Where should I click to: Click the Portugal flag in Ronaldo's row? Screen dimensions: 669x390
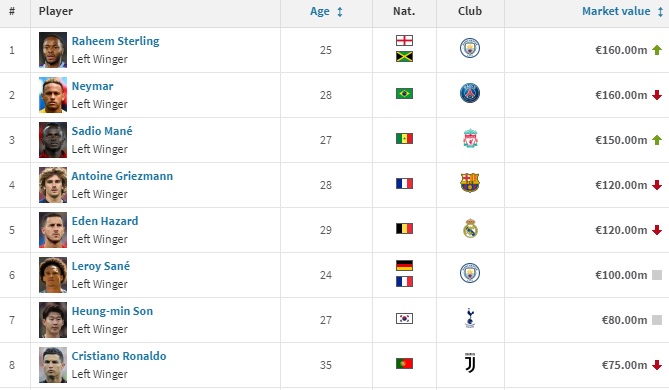[x=404, y=364]
